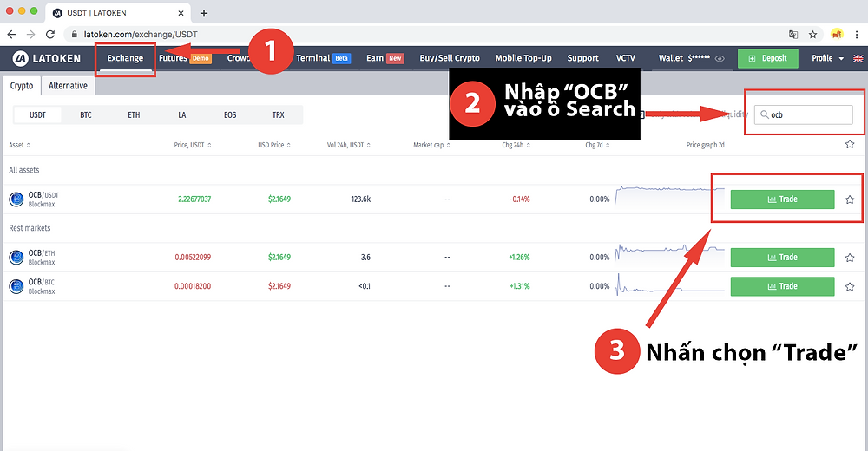Viewport: 868px width, 451px height.
Task: Open the Terminal Beta menu item
Action: pyautogui.click(x=323, y=58)
